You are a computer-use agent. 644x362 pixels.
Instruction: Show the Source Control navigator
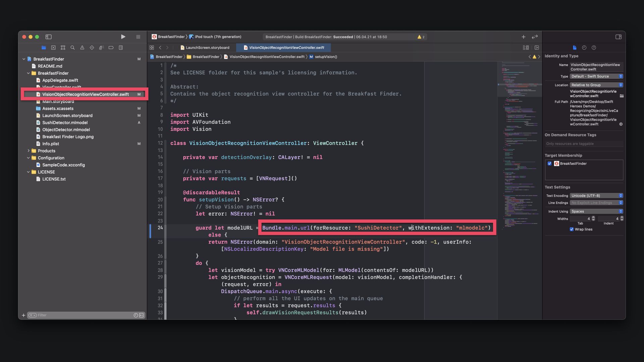pyautogui.click(x=53, y=48)
